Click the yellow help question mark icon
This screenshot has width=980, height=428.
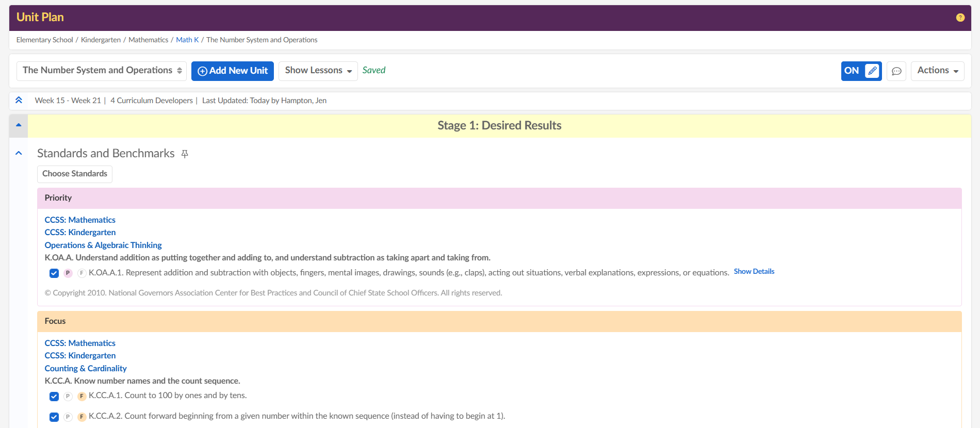[960, 18]
